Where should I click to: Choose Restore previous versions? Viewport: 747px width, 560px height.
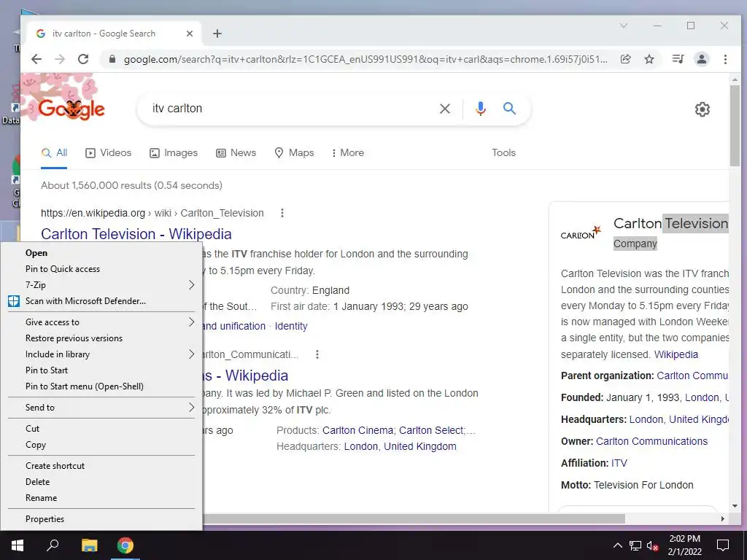point(101,338)
